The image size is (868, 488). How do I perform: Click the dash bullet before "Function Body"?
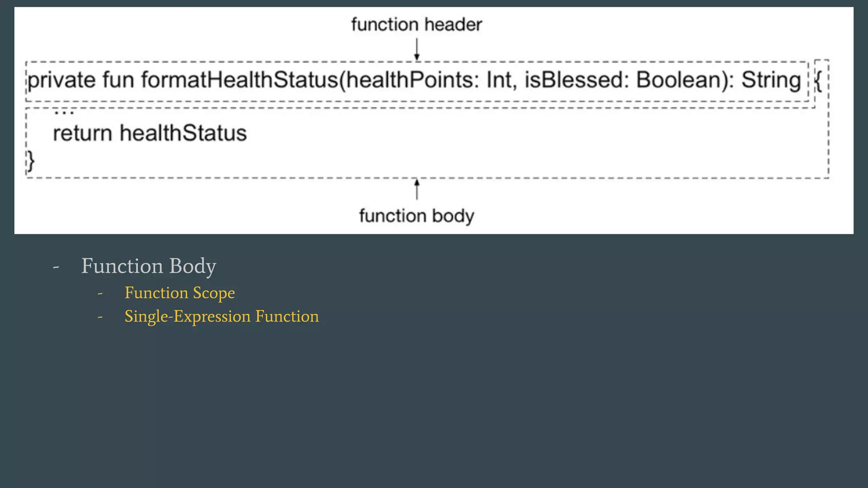(56, 267)
